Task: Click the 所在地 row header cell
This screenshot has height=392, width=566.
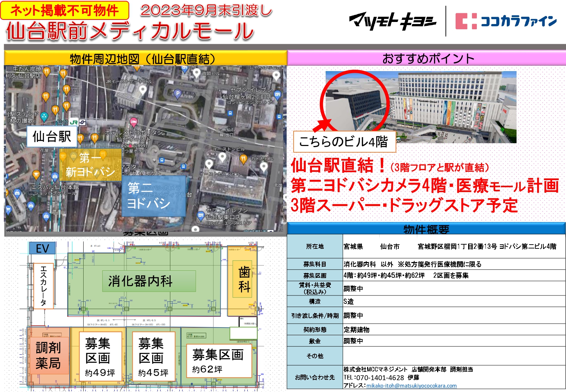Action: click(x=315, y=246)
